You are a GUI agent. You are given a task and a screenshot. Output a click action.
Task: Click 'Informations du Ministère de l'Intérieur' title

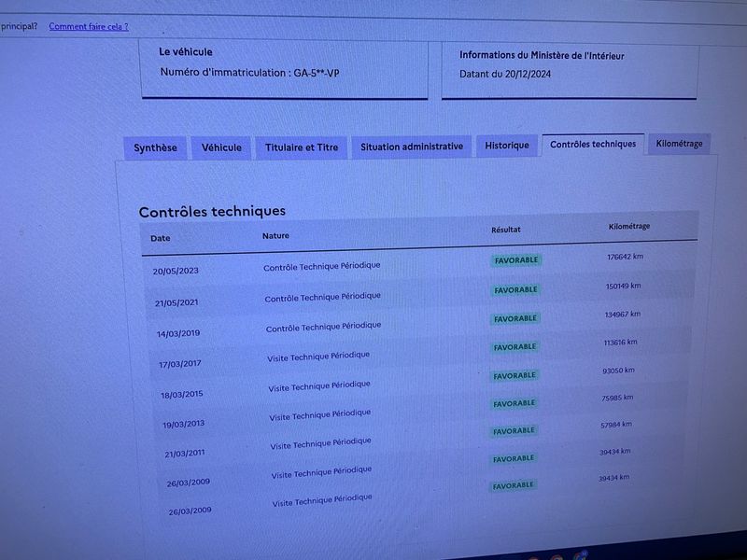[x=542, y=55]
